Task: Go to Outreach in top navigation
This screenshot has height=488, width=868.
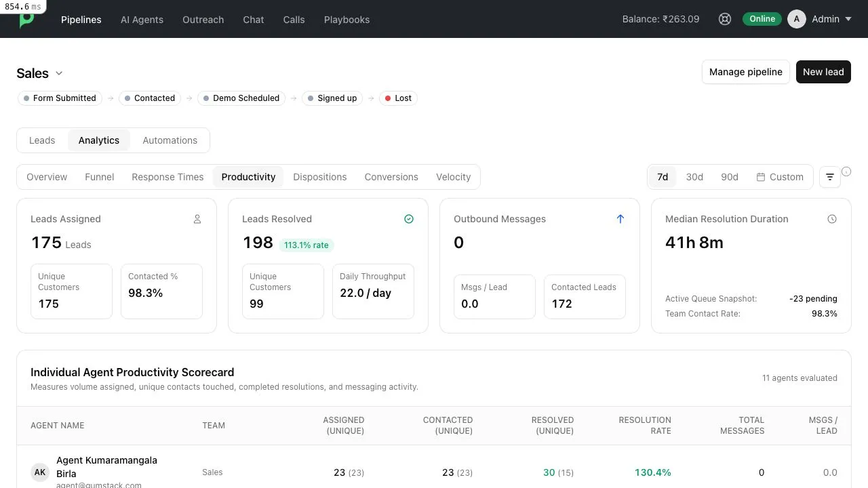Action: pos(203,20)
